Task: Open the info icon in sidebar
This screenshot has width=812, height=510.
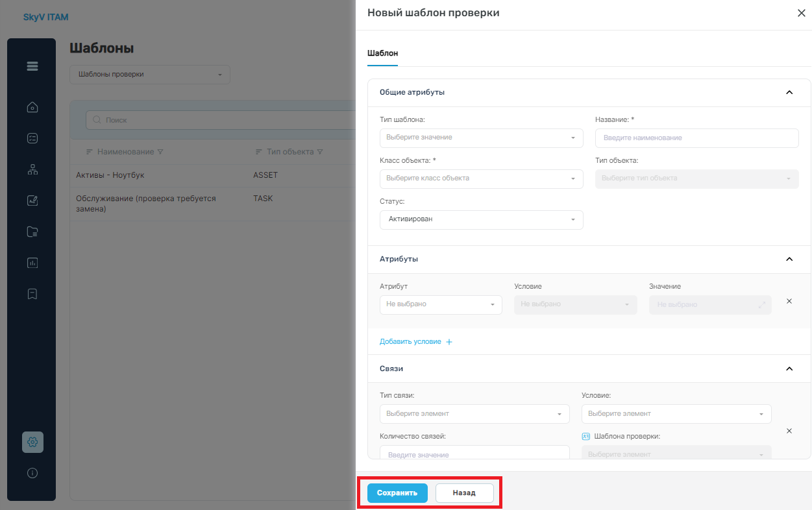Action: point(32,473)
